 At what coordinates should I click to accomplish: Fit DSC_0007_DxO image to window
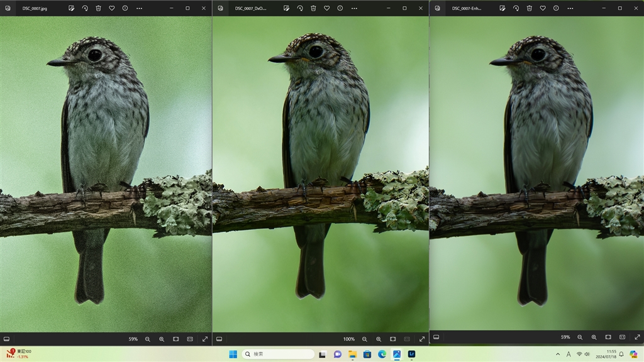click(392, 339)
